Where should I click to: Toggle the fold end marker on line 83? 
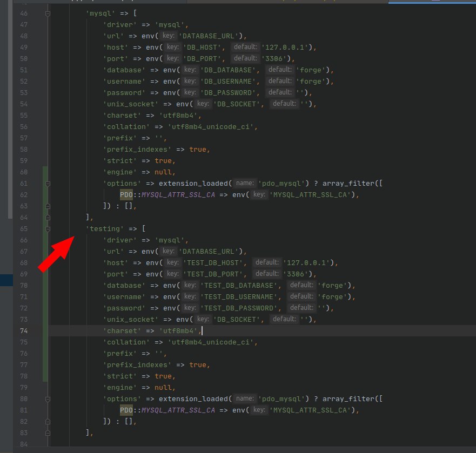click(48, 433)
